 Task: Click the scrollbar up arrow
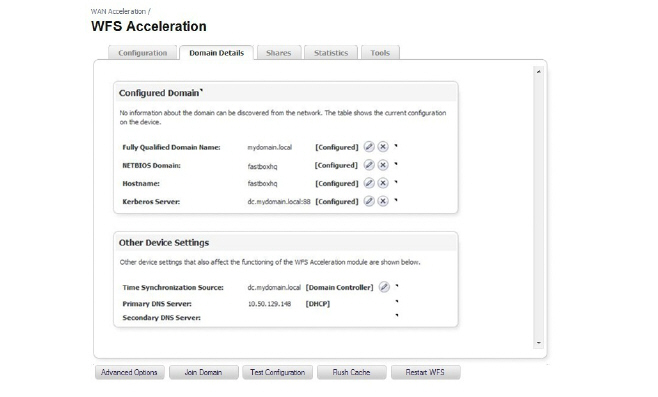coord(538,72)
